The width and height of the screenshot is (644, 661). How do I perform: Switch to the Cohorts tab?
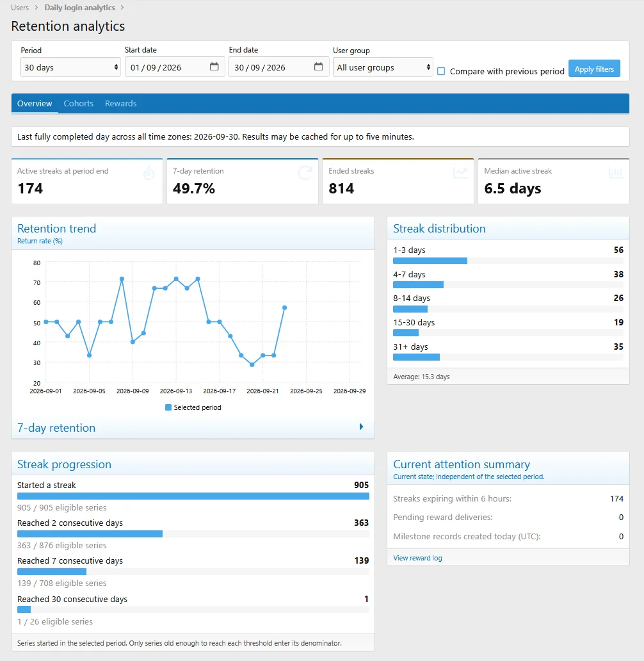[78, 103]
